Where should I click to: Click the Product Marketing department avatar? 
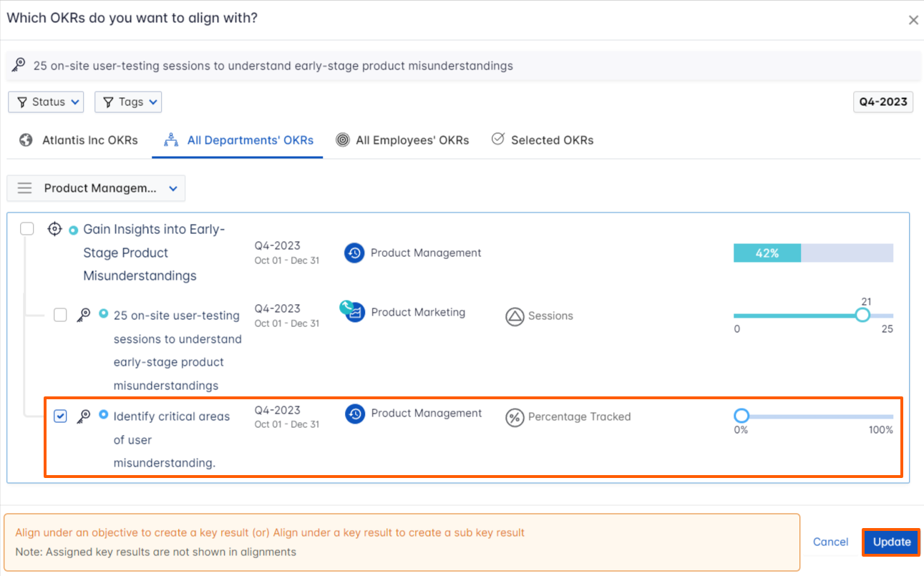coord(354,312)
